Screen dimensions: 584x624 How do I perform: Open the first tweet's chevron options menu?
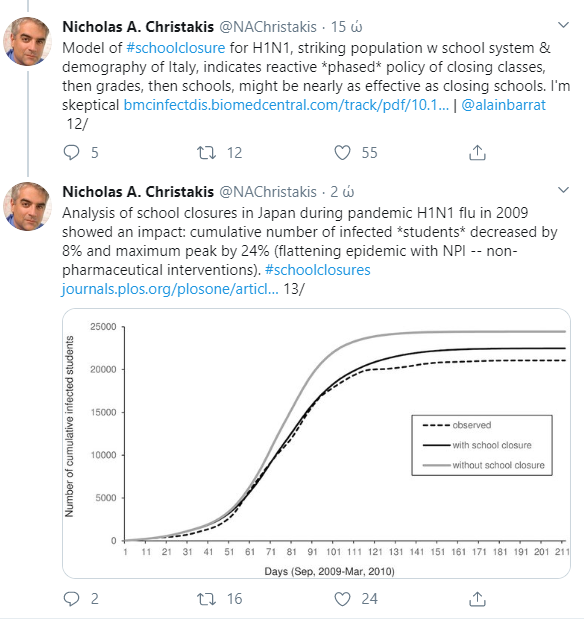click(563, 25)
